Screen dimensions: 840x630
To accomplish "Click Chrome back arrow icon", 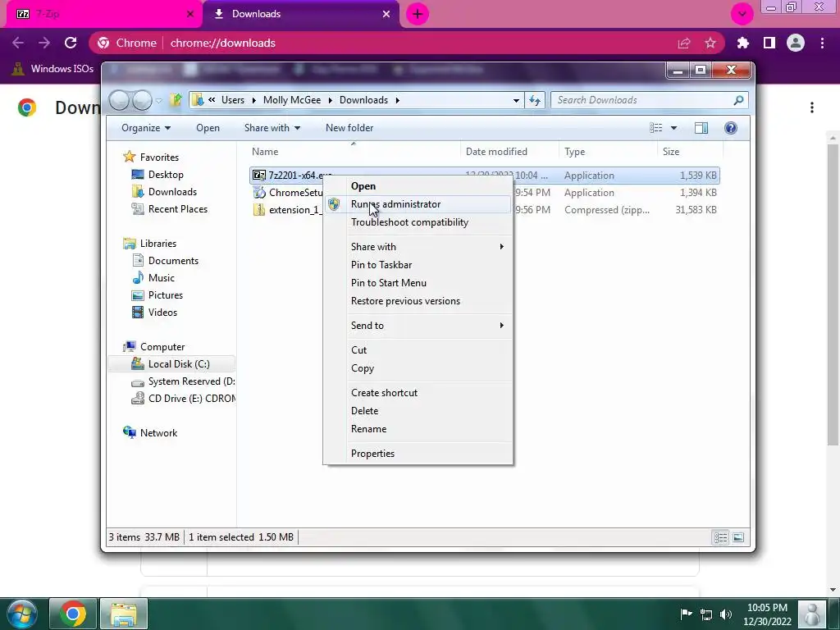I will pos(18,43).
